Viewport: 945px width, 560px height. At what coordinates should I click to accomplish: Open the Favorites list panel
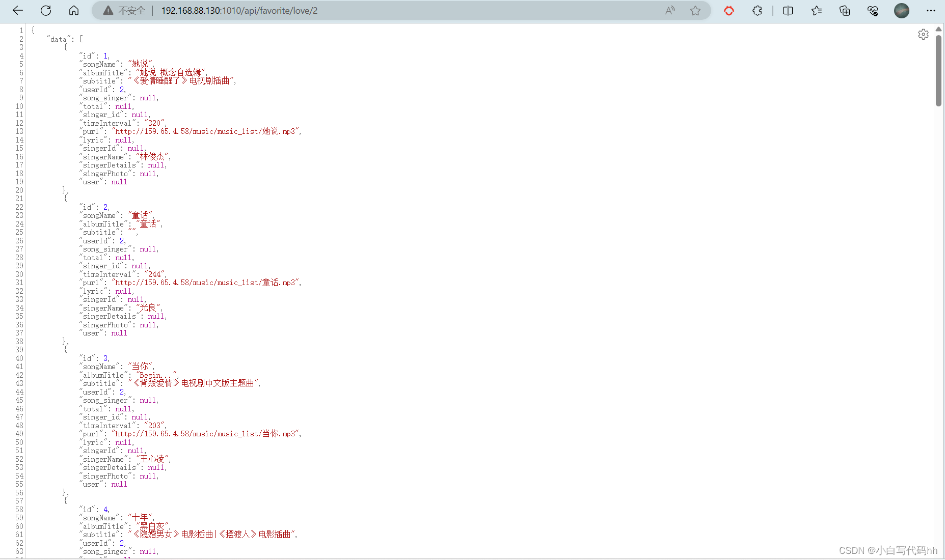(x=816, y=11)
